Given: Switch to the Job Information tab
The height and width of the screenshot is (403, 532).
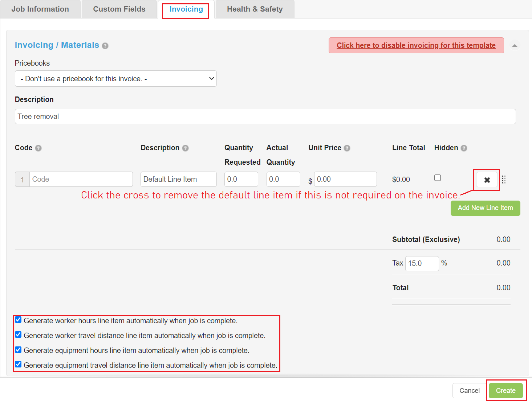Looking at the screenshot, I should 40,9.
